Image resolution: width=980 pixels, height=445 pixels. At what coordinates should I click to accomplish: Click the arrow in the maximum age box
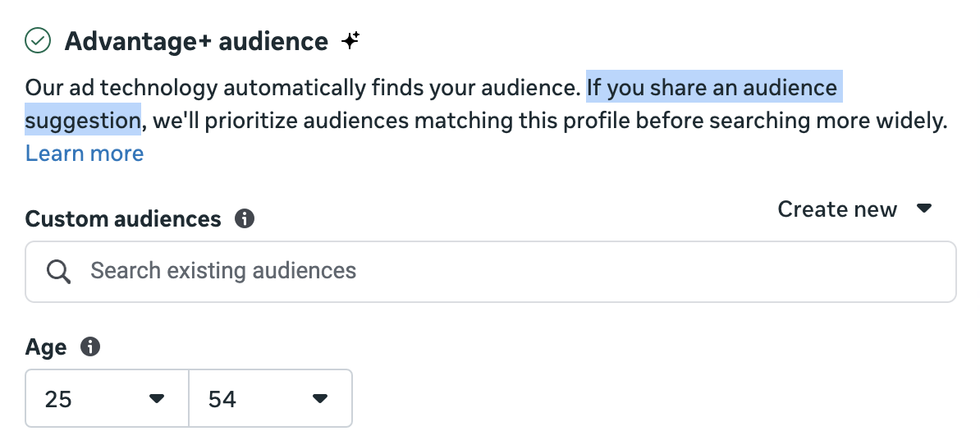320,399
